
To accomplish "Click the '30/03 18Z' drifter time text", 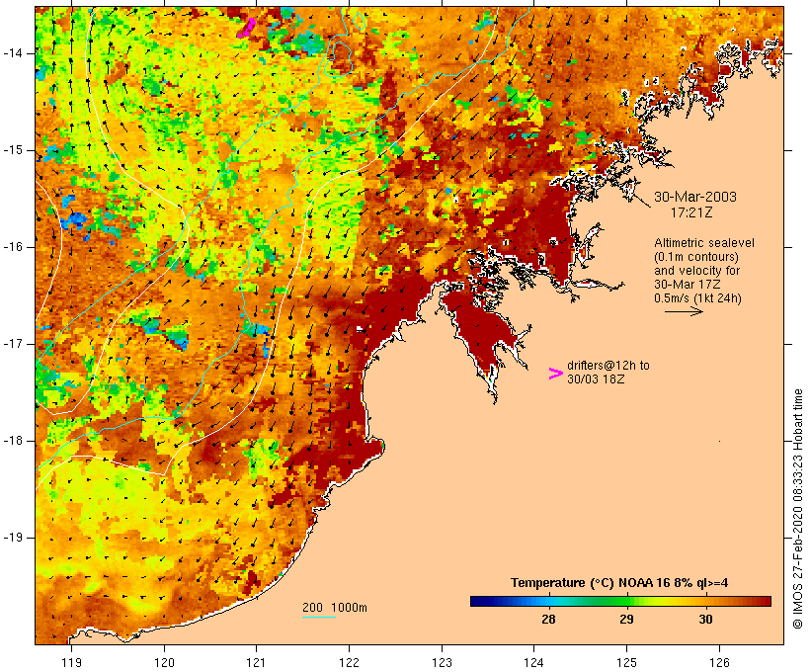I will (x=596, y=378).
